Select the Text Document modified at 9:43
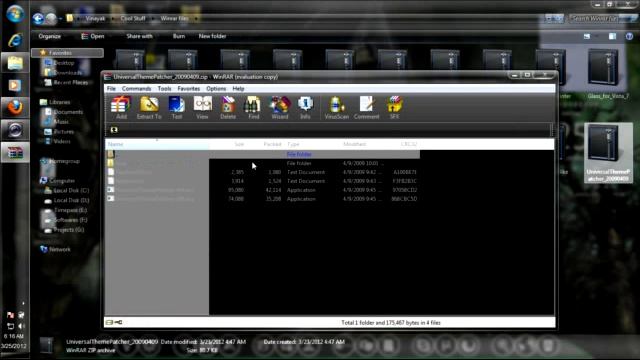The width and height of the screenshot is (640, 360). (262, 181)
